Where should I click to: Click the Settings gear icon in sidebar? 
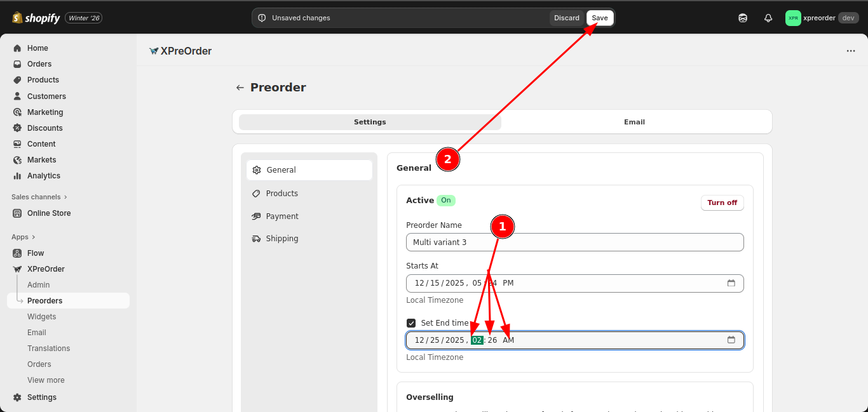[x=17, y=397]
